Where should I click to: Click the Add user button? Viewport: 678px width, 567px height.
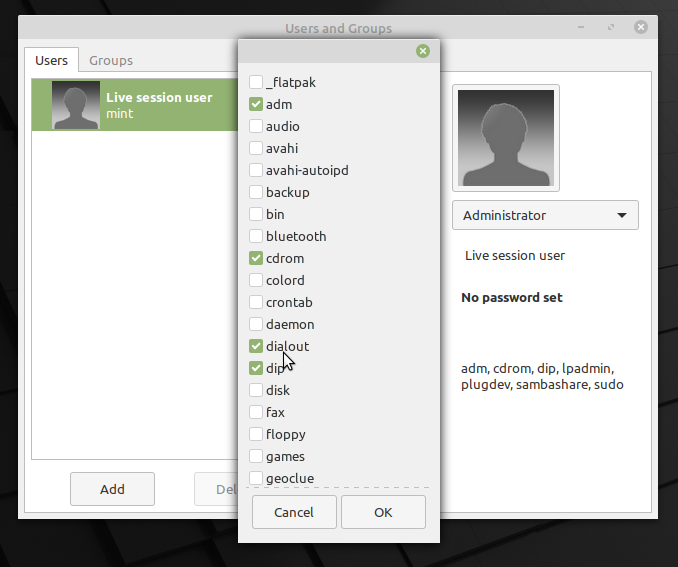(x=112, y=489)
